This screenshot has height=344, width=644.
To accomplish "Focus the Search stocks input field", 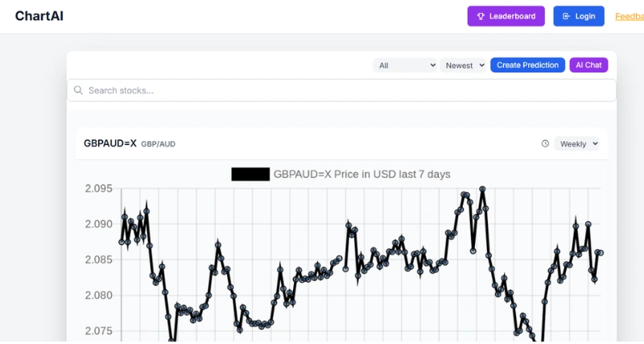I will (346, 90).
